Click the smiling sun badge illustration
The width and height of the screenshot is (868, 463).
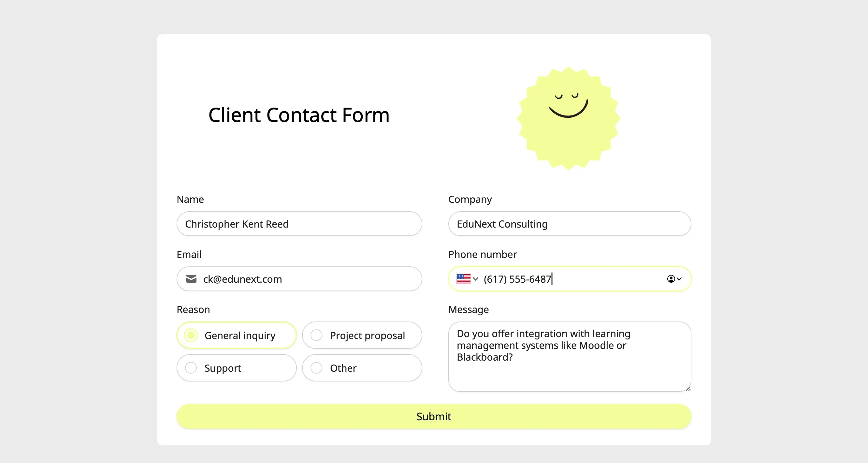tap(569, 118)
